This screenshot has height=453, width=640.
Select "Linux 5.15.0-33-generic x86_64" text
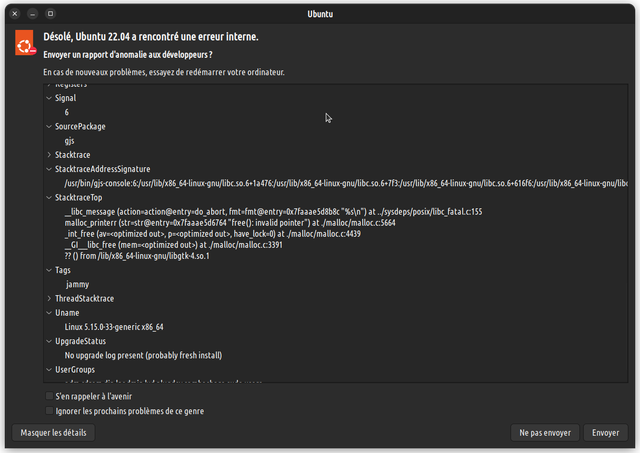(114, 327)
